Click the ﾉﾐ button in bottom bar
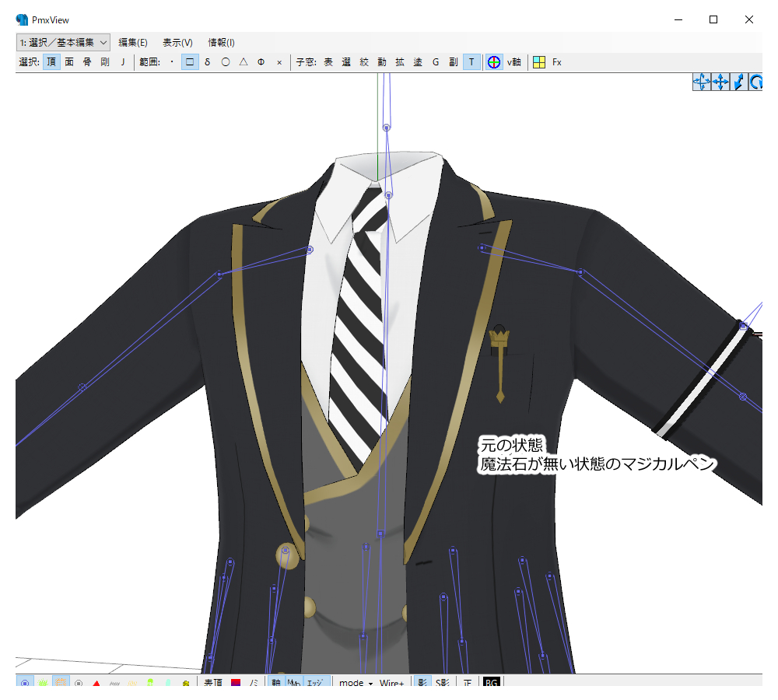778x700 pixels. 254,682
